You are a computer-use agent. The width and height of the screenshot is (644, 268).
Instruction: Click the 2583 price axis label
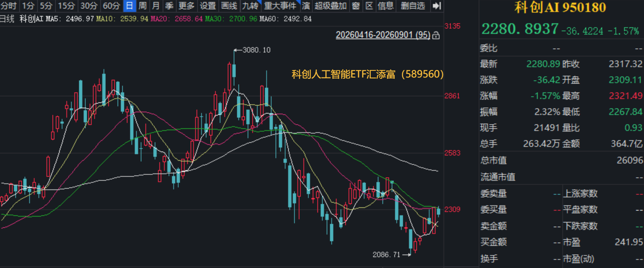[x=452, y=153]
